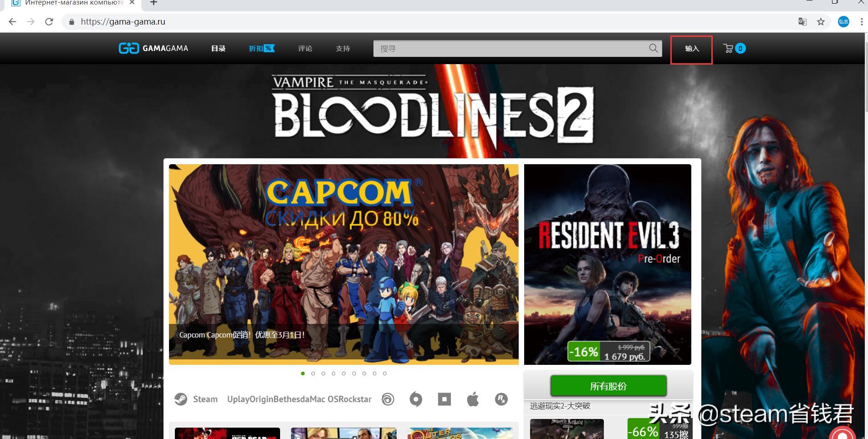This screenshot has height=439, width=868.
Task: Open the Capcom sale banner
Action: coord(343,264)
